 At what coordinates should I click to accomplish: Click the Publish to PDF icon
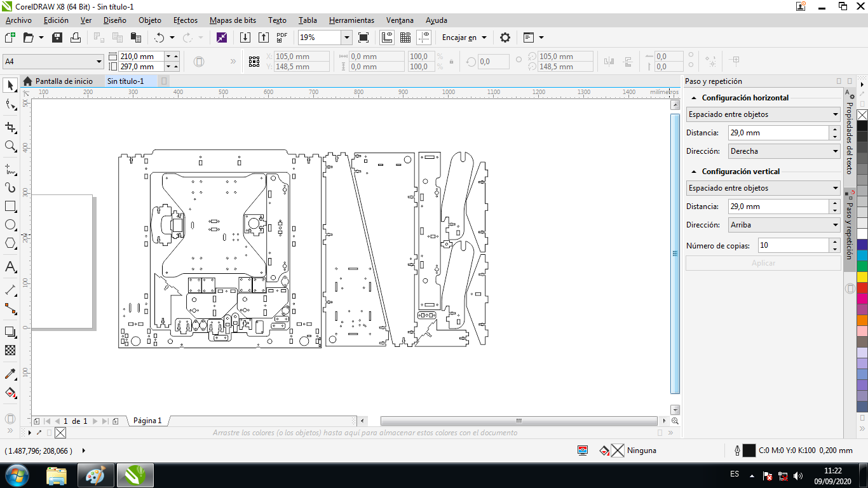tap(281, 37)
